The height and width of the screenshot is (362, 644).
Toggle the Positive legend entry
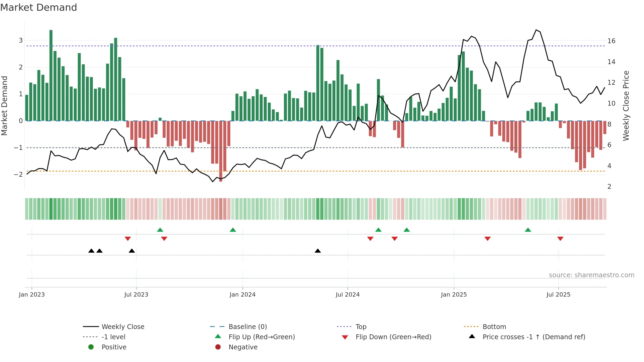[x=107, y=347]
